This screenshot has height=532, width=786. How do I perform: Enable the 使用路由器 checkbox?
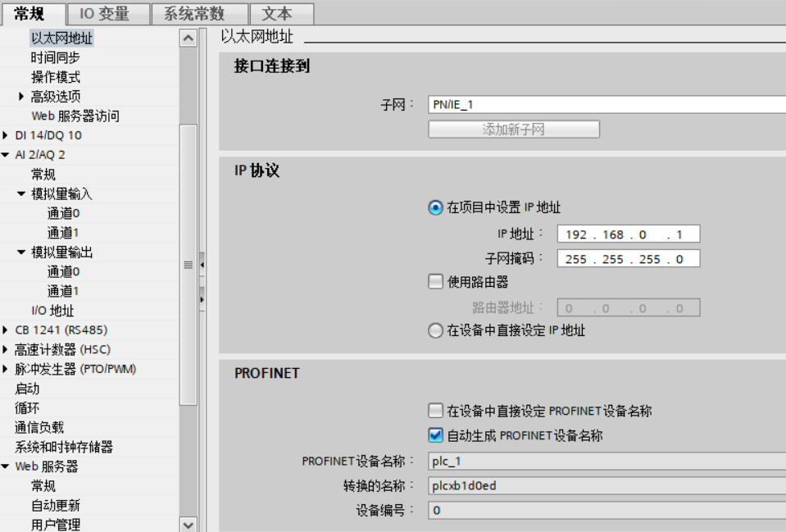[x=435, y=282]
